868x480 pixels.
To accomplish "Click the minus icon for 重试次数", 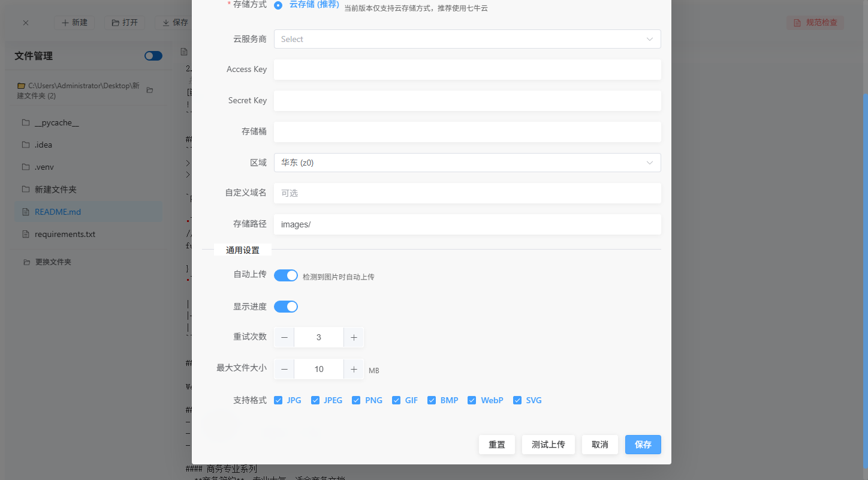I will 284,337.
